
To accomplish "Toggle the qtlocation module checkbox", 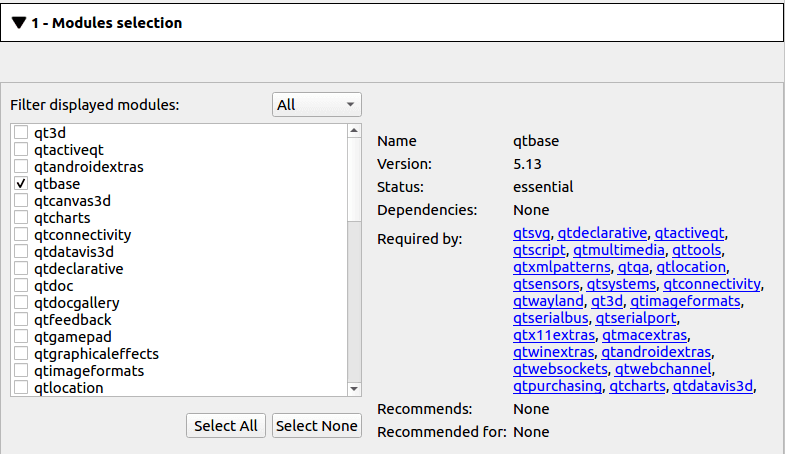I will coord(21,388).
